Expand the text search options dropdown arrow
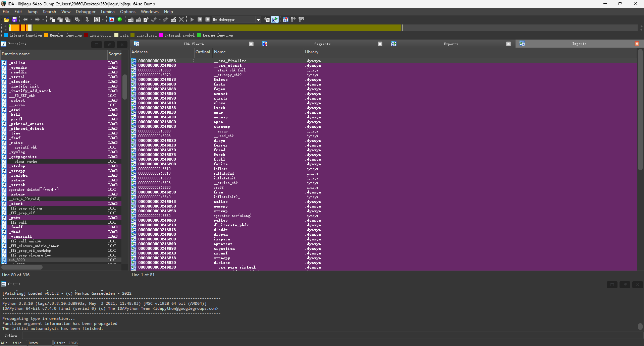 (103, 20)
